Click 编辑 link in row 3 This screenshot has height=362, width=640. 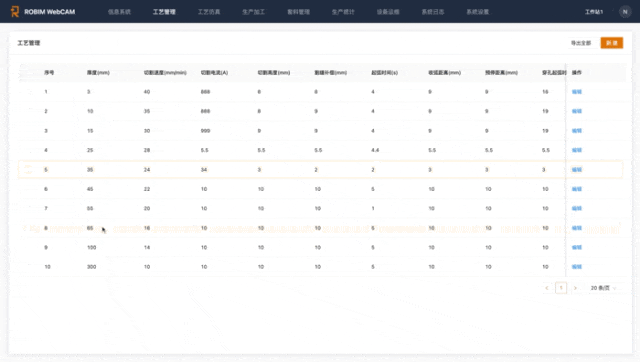click(x=577, y=131)
